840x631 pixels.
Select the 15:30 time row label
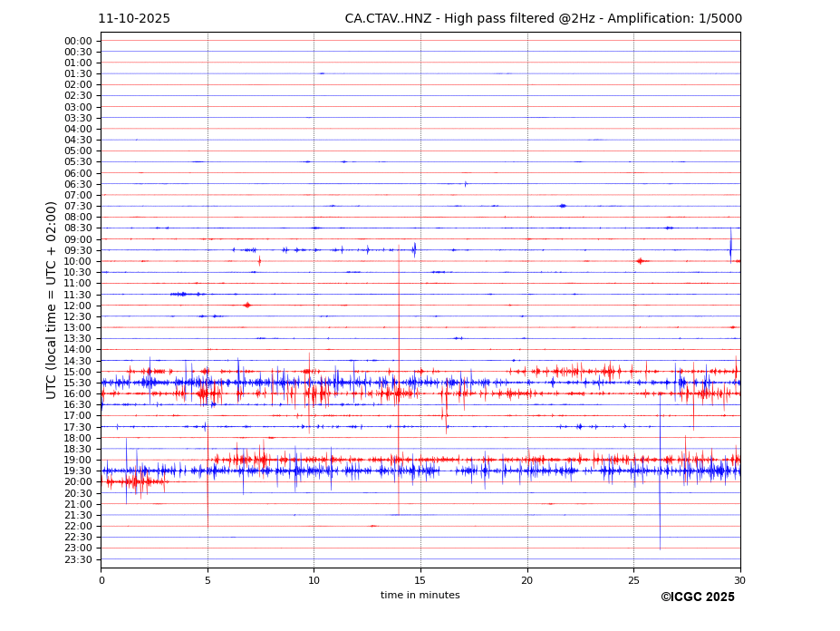(78, 383)
